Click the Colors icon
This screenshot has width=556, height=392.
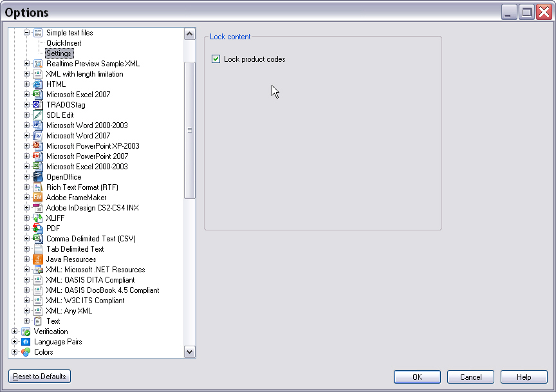pos(26,352)
